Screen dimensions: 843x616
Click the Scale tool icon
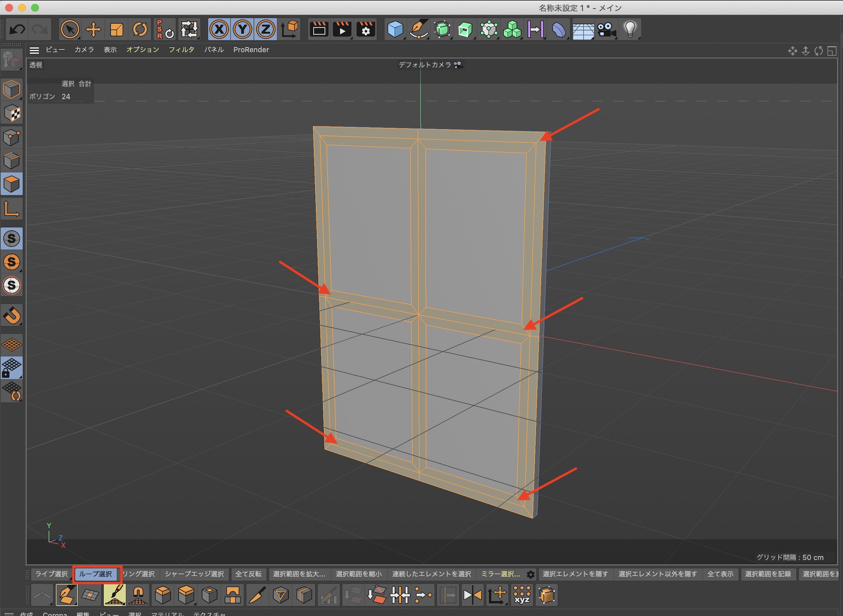coord(116,29)
